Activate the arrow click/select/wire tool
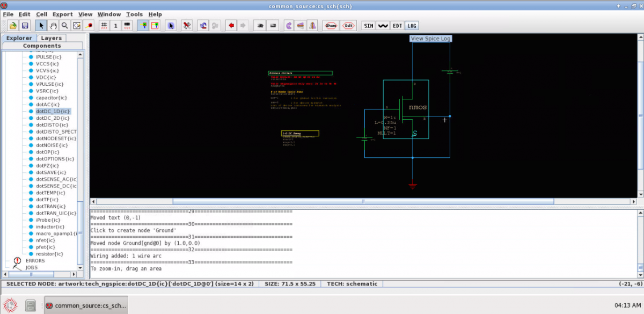The height and width of the screenshot is (314, 644). [x=41, y=25]
